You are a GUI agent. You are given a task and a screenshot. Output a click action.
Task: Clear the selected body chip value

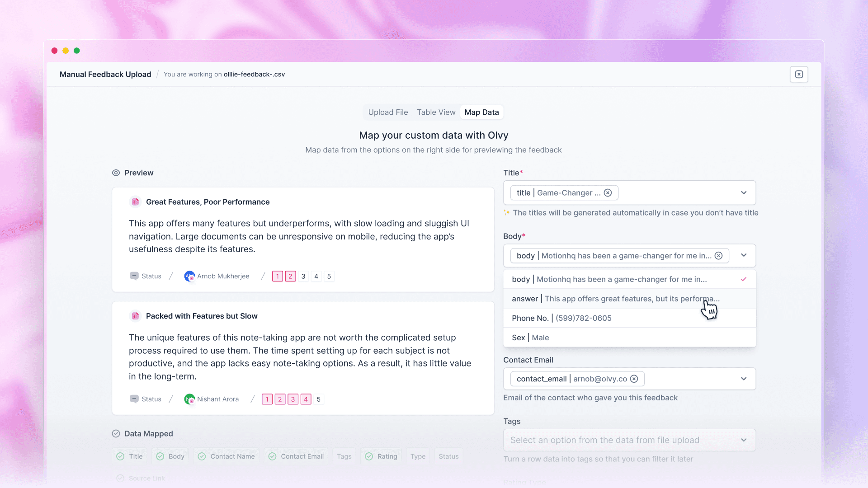click(x=718, y=256)
